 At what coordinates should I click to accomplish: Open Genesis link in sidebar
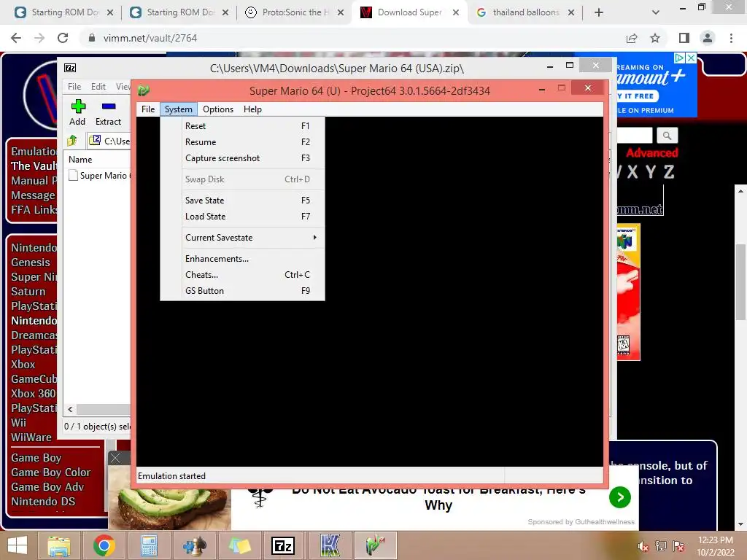pos(31,262)
